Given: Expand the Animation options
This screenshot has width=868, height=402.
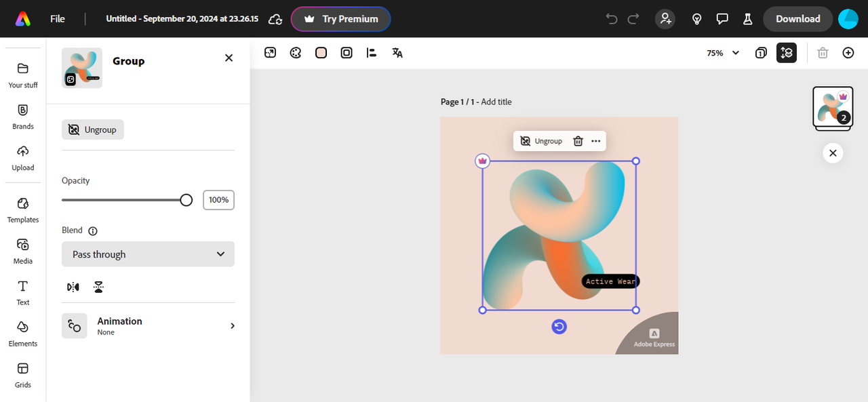Looking at the screenshot, I should (x=232, y=326).
